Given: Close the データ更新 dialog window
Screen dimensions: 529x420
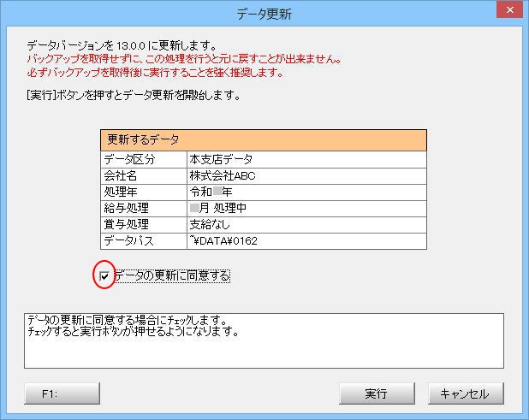Looking at the screenshot, I should click(x=510, y=10).
